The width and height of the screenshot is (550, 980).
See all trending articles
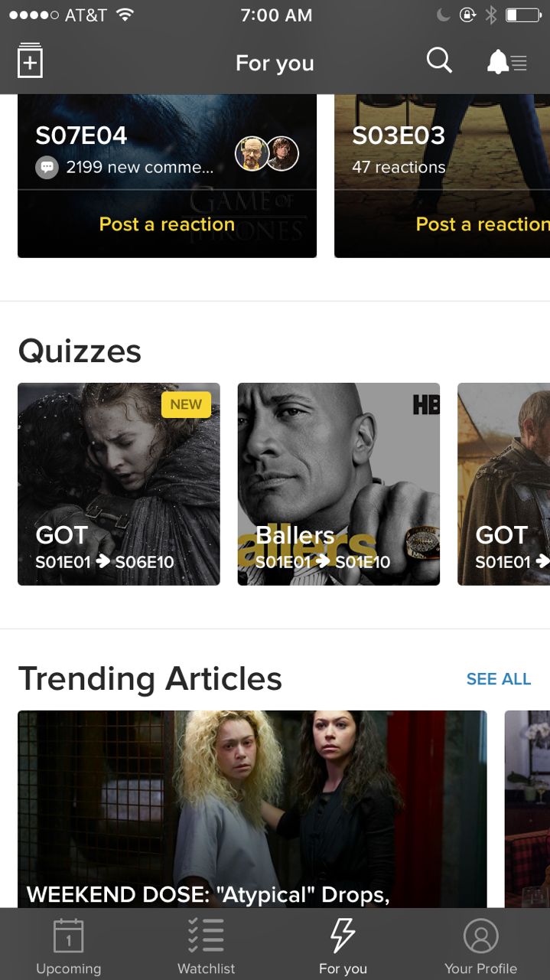(499, 679)
